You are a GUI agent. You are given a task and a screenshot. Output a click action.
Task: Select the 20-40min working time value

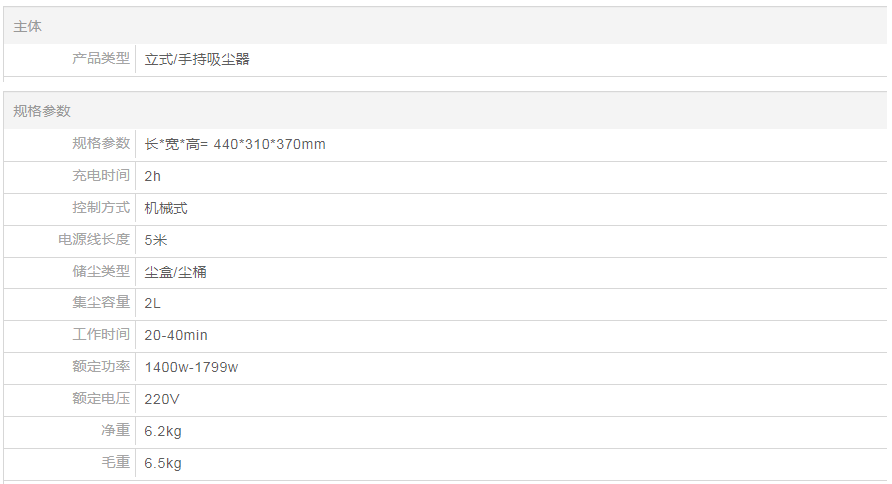click(176, 335)
